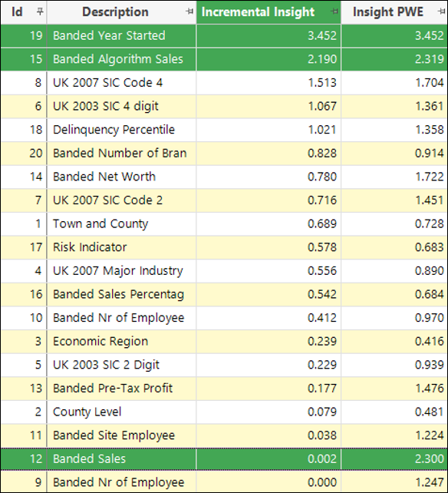
Task: Select the Economic Region row
Action: click(x=224, y=341)
